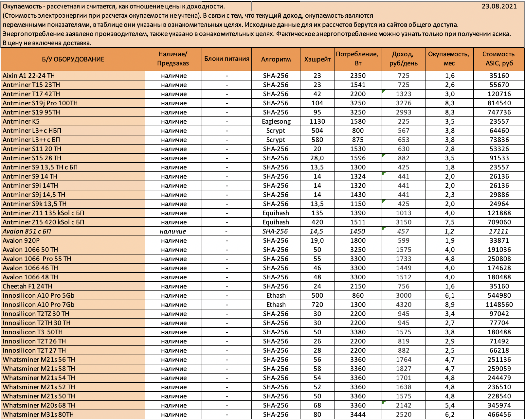Select cell 'Whatsminer M21s 54 TH'
Viewport: 525px width, 420px height.
click(73, 378)
